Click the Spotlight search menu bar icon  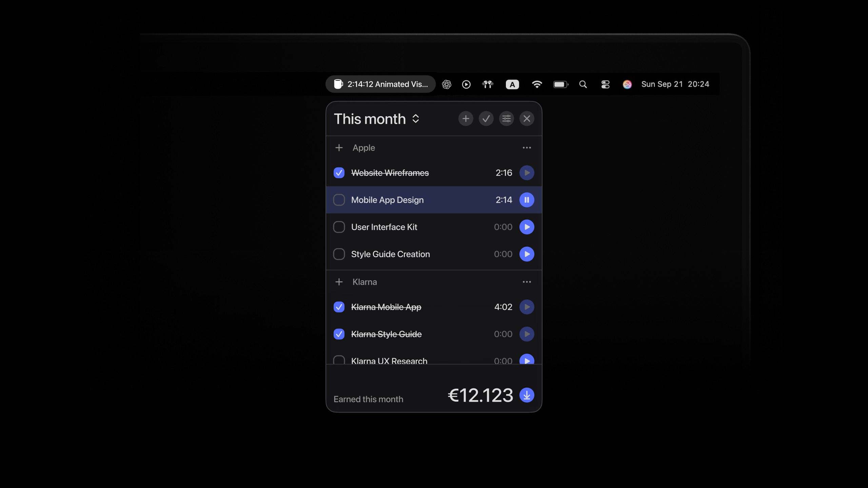click(x=583, y=84)
